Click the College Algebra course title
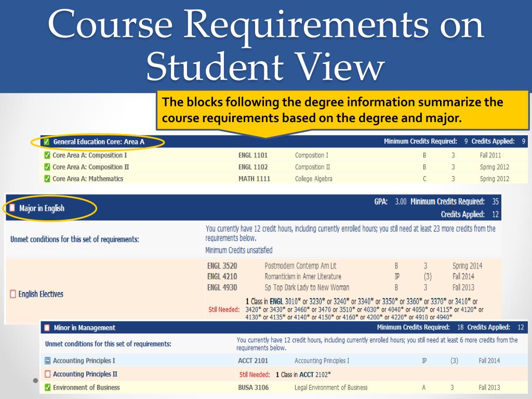 [x=313, y=179]
